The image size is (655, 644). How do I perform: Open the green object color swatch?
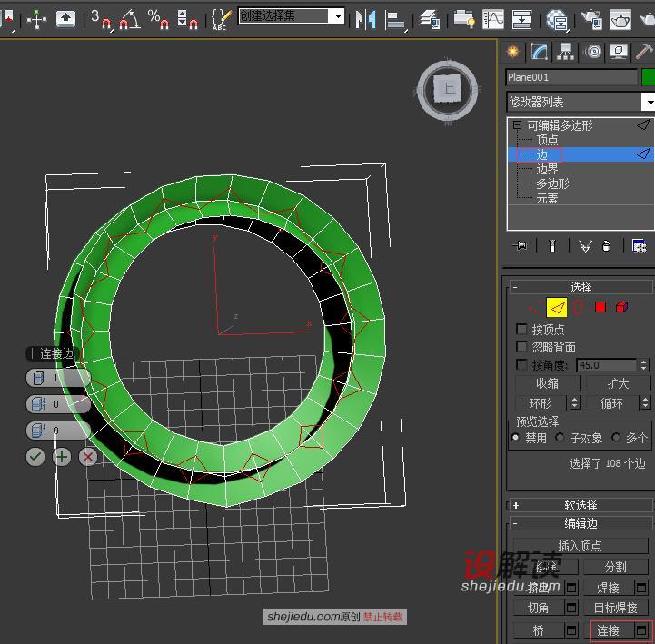(x=648, y=77)
